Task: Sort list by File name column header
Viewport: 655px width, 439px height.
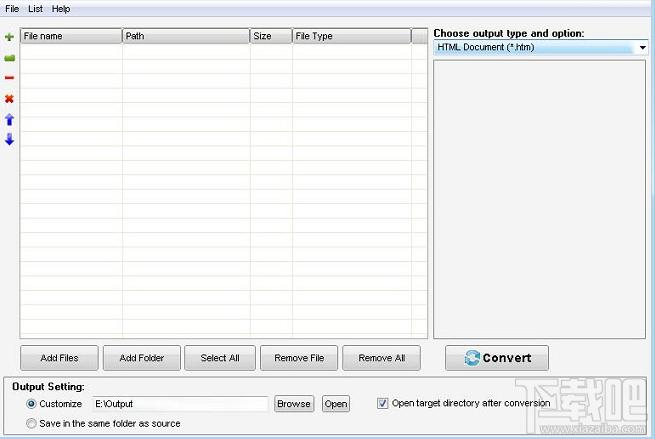Action: [71, 36]
